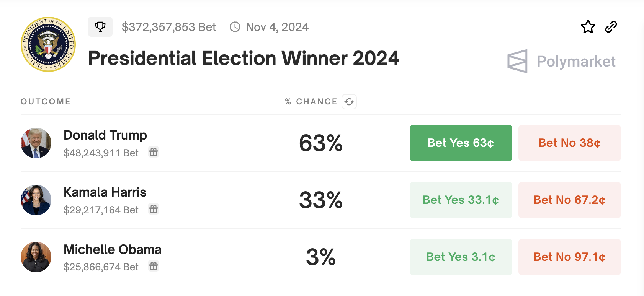The width and height of the screenshot is (644, 296).
Task: Click the refresh icon beside % Chance
Action: pos(349,102)
